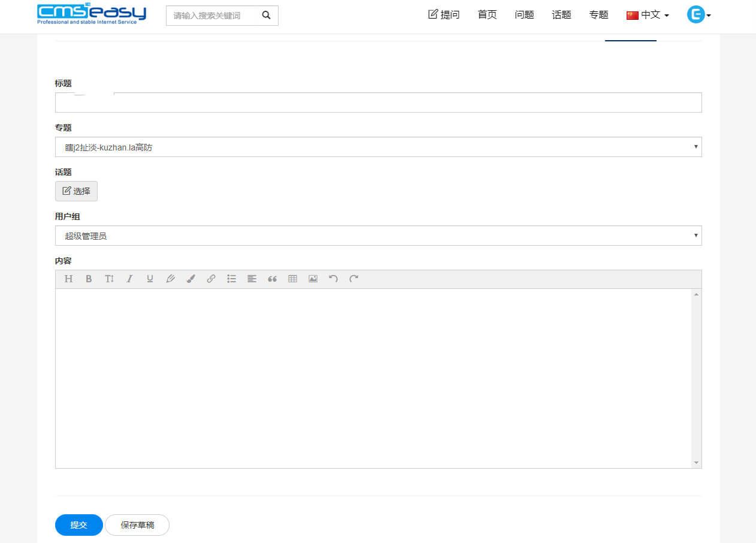Image resolution: width=756 pixels, height=543 pixels.
Task: Submit the form via 提交 button
Action: pos(78,524)
